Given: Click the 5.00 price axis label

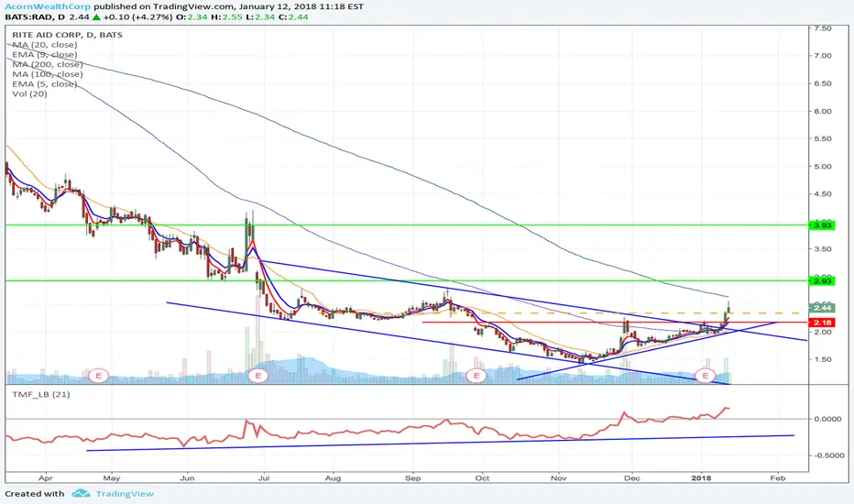Looking at the screenshot, I should pyautogui.click(x=823, y=167).
